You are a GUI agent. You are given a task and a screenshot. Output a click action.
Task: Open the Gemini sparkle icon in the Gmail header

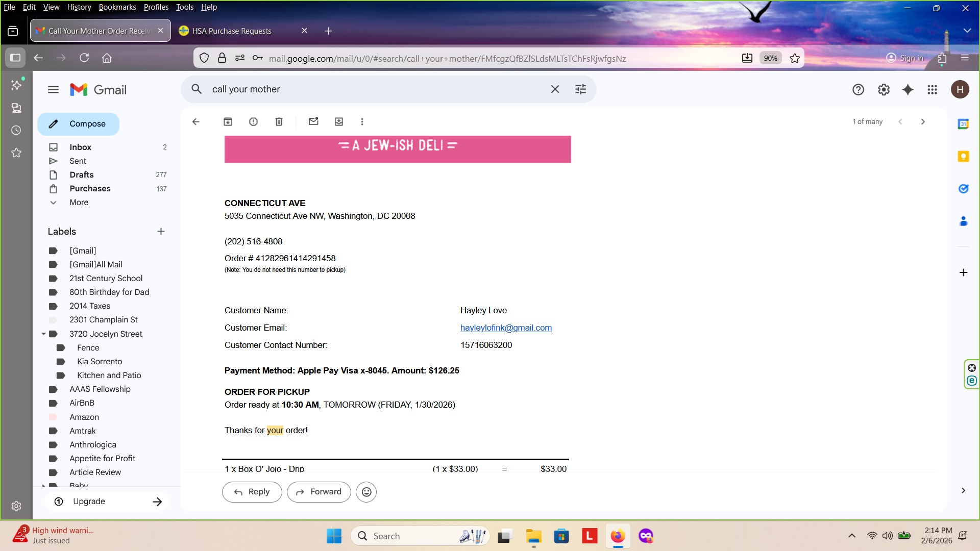[908, 90]
